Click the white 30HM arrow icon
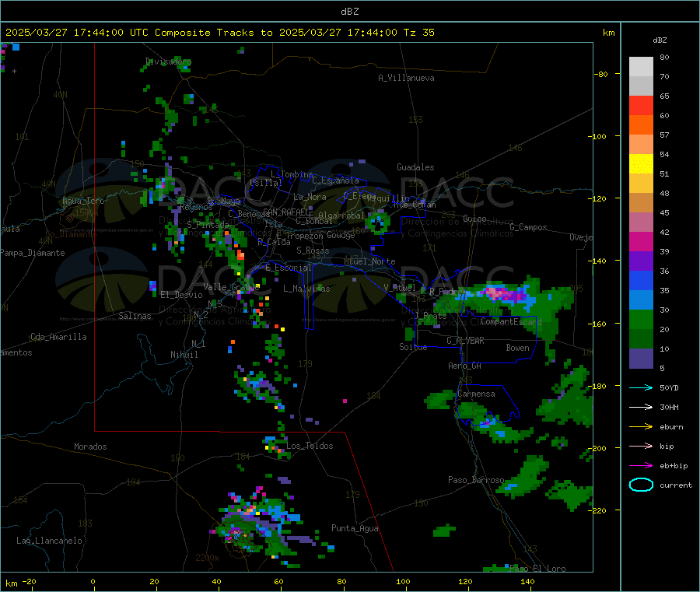Viewport: 700px width, 592px height. pyautogui.click(x=641, y=407)
